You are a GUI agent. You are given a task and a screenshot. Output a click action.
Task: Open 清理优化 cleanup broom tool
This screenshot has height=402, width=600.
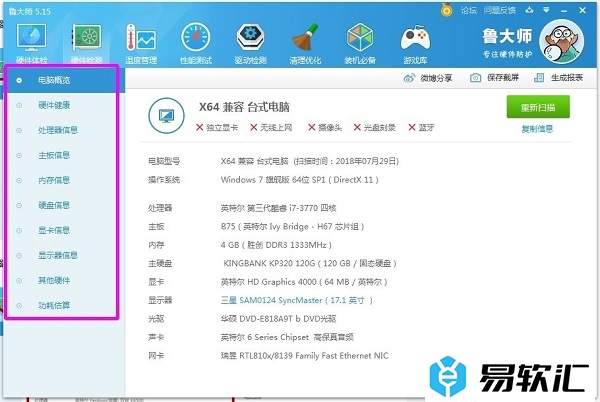pos(305,43)
